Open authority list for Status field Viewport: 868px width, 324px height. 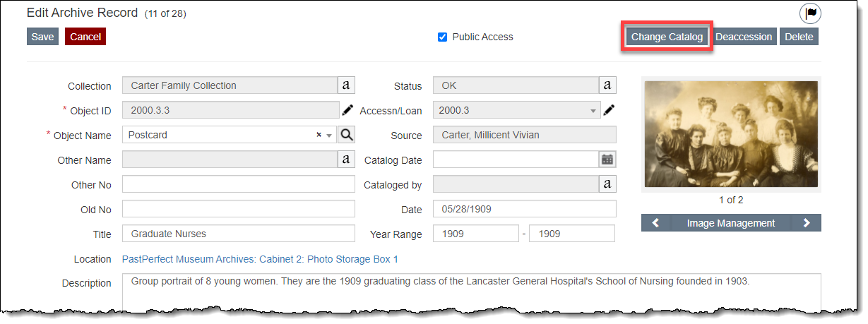607,85
